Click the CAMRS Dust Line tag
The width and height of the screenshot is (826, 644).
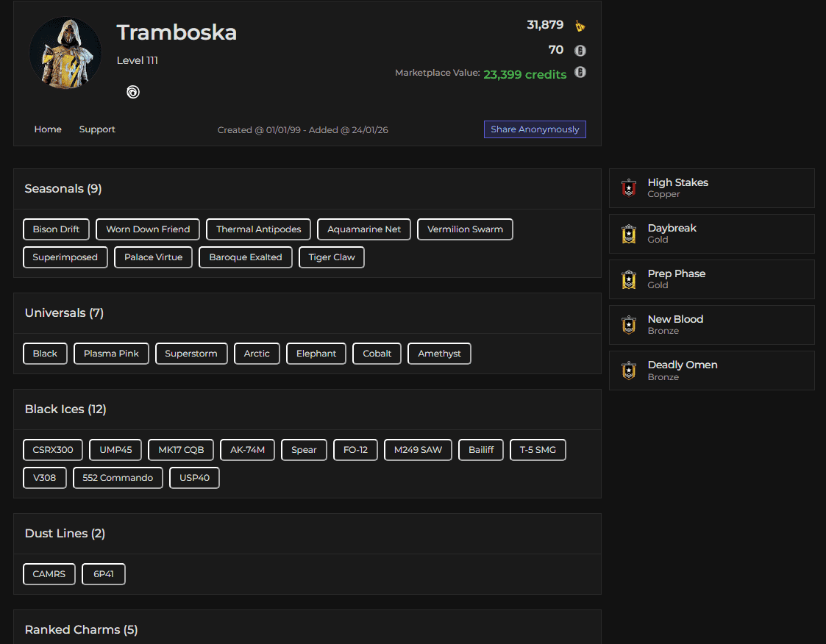(x=49, y=574)
